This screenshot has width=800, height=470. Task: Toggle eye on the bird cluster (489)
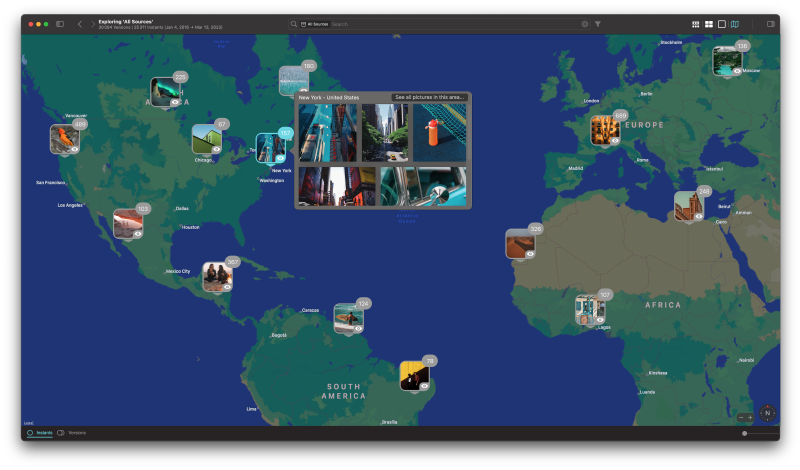pyautogui.click(x=75, y=149)
